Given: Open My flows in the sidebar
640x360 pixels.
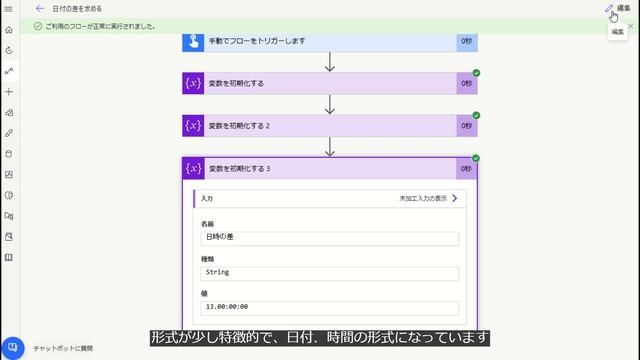Looking at the screenshot, I should click(9, 71).
